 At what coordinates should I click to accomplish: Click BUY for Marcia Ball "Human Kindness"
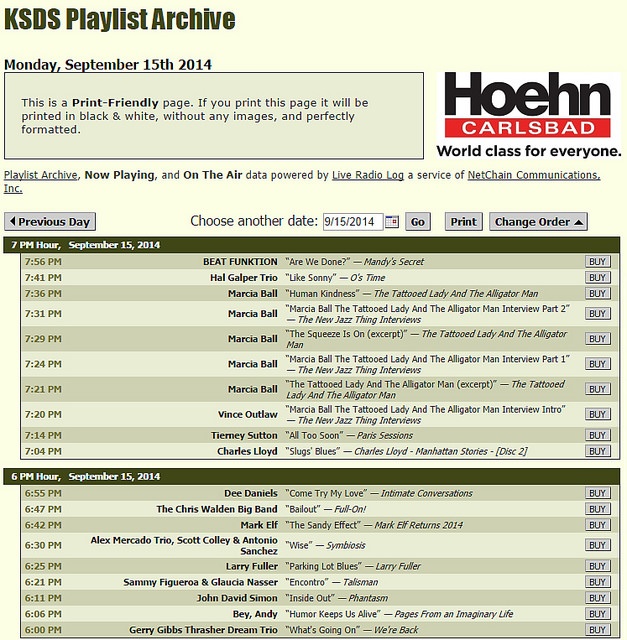[598, 293]
